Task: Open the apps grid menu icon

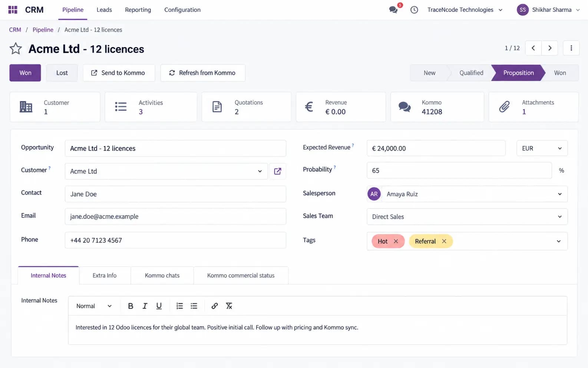Action: click(13, 10)
